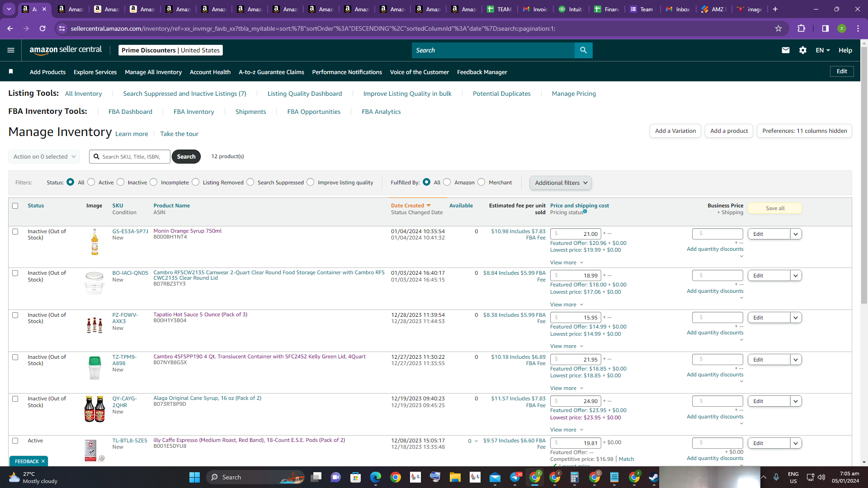Open File Explorer from the taskbar
This screenshot has width=868, height=488.
tap(455, 477)
